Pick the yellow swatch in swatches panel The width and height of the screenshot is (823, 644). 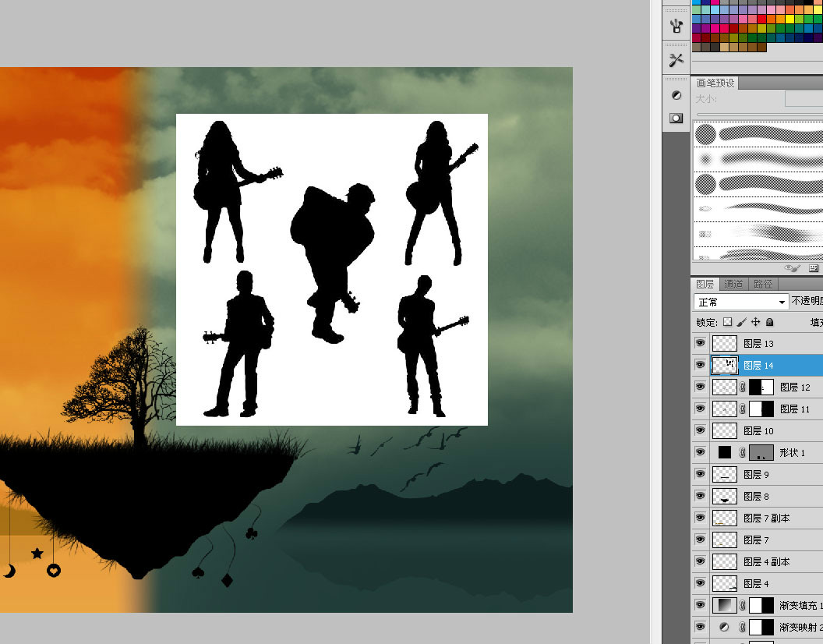pyautogui.click(x=789, y=19)
